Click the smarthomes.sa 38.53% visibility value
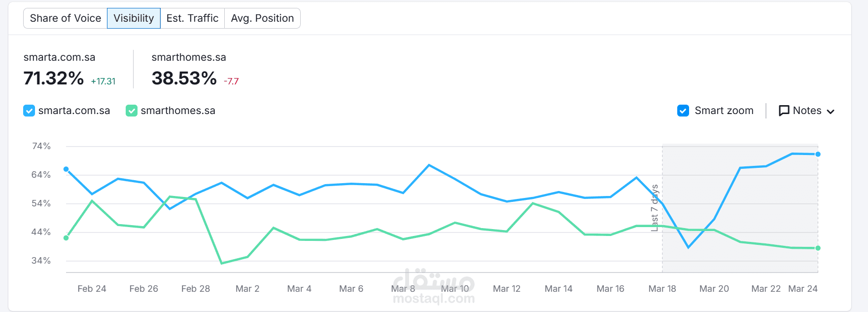The height and width of the screenshot is (312, 868). coord(184,78)
